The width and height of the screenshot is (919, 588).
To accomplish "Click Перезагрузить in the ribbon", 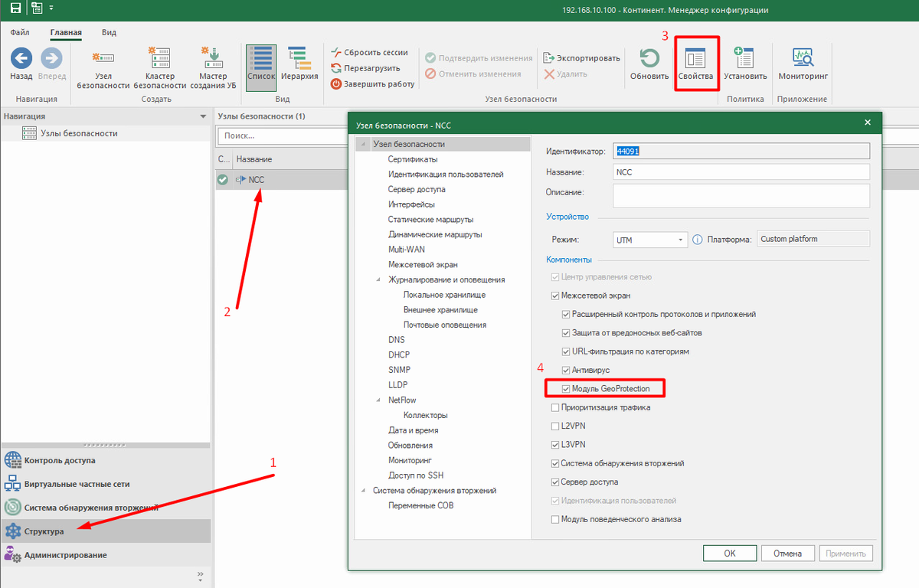I will tap(365, 68).
